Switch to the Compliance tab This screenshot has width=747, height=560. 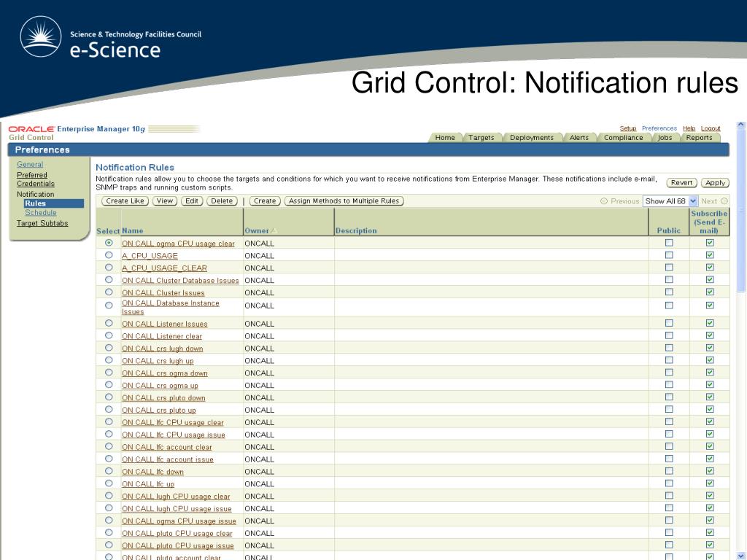point(623,138)
